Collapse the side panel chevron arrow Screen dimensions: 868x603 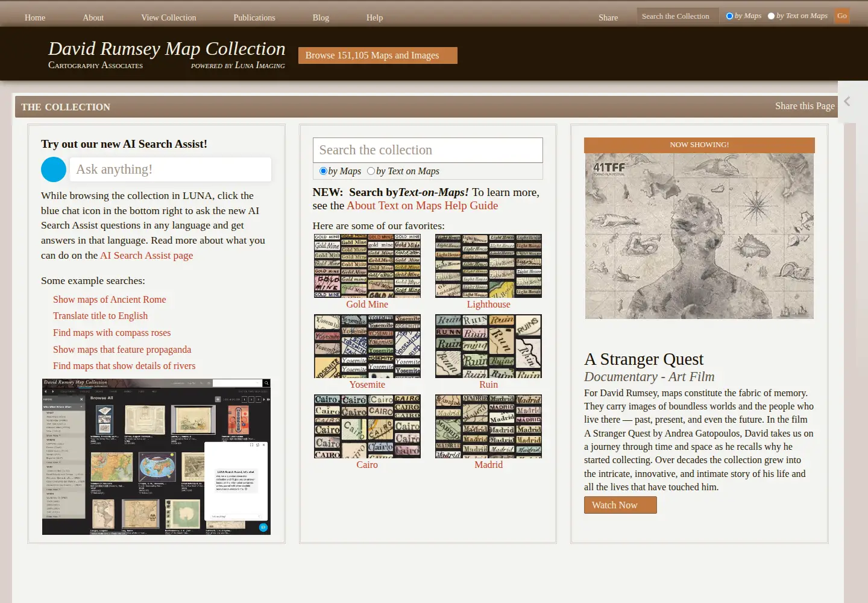[x=847, y=101]
